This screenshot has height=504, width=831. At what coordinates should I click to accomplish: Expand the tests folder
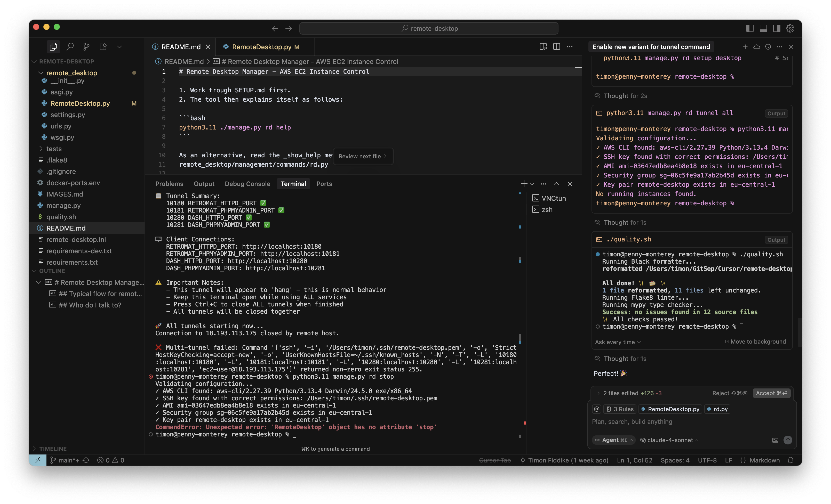pyautogui.click(x=54, y=149)
